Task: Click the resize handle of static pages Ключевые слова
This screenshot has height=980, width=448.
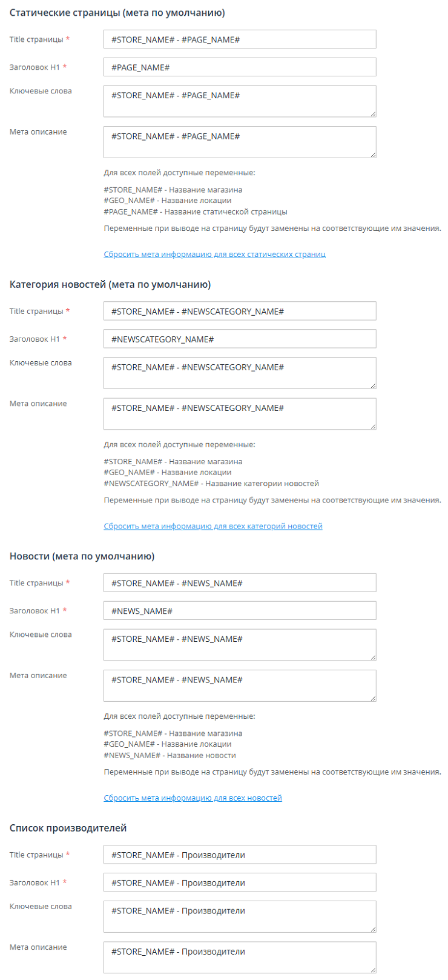Action: click(373, 113)
